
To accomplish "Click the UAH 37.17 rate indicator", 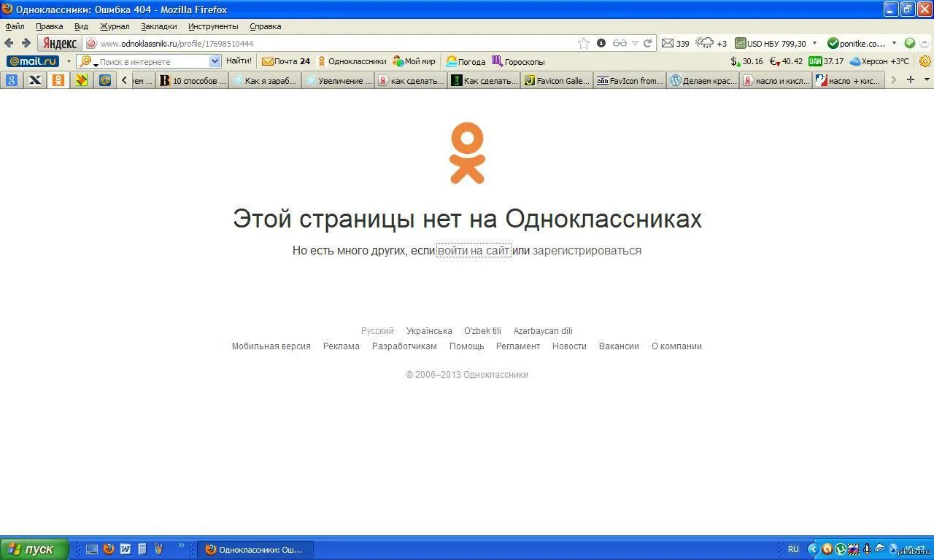I will 826,61.
